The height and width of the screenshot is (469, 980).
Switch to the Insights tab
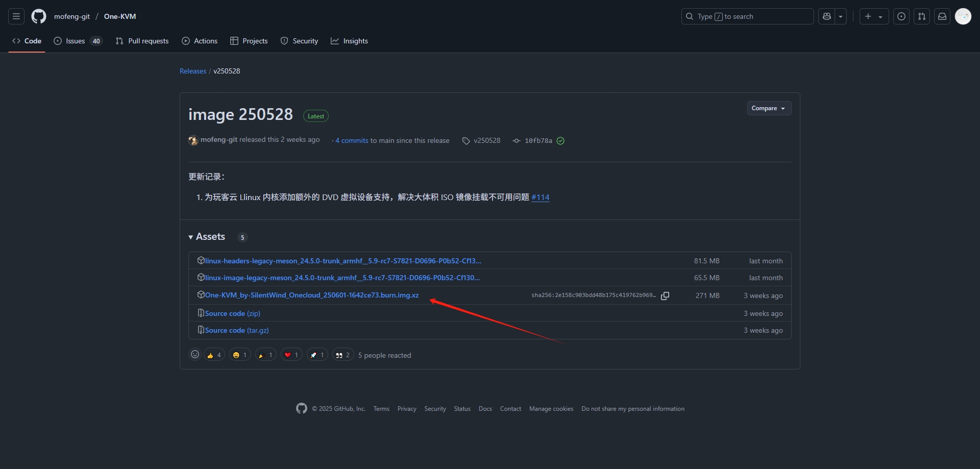pyautogui.click(x=349, y=41)
